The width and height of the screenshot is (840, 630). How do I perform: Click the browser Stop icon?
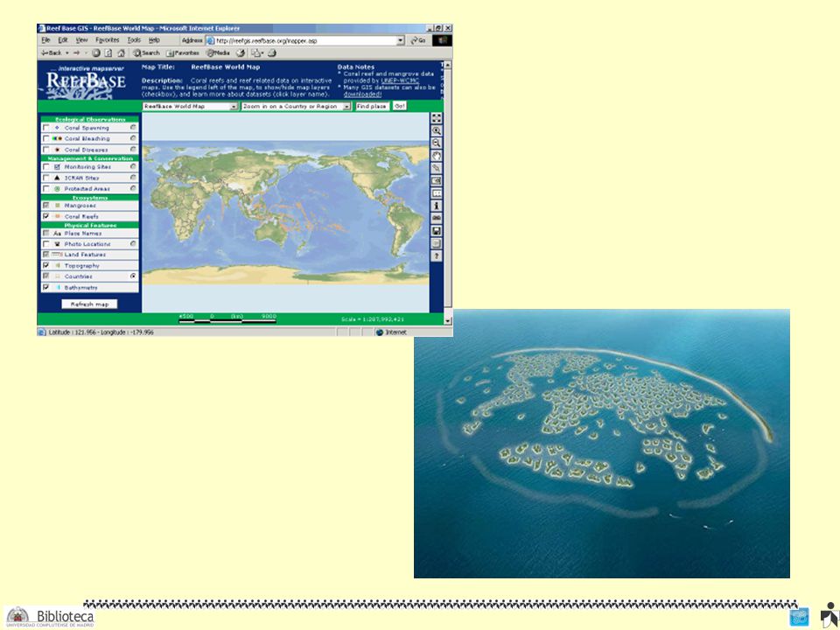tap(96, 53)
